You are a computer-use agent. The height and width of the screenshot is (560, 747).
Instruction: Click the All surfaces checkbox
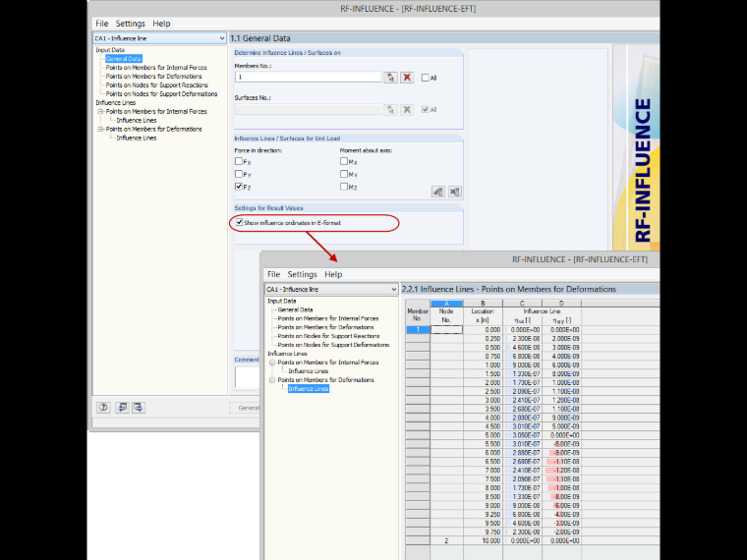pyautogui.click(x=425, y=109)
